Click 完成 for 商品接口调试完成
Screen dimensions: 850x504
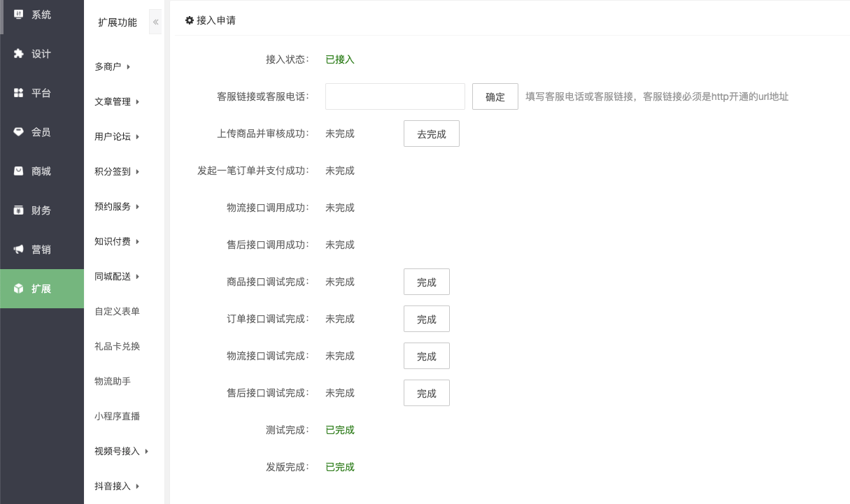(427, 282)
